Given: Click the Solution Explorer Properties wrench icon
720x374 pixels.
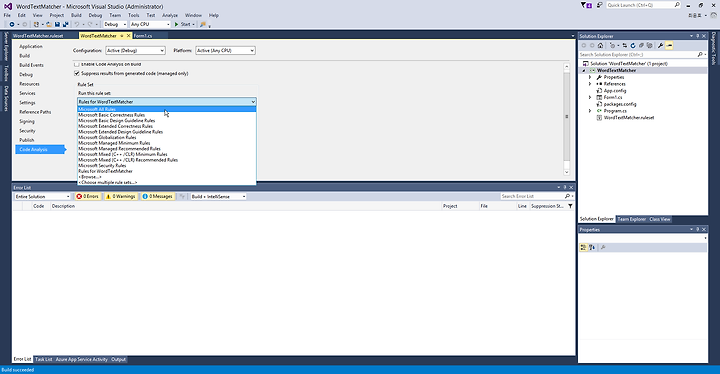Looking at the screenshot, I should point(660,45).
